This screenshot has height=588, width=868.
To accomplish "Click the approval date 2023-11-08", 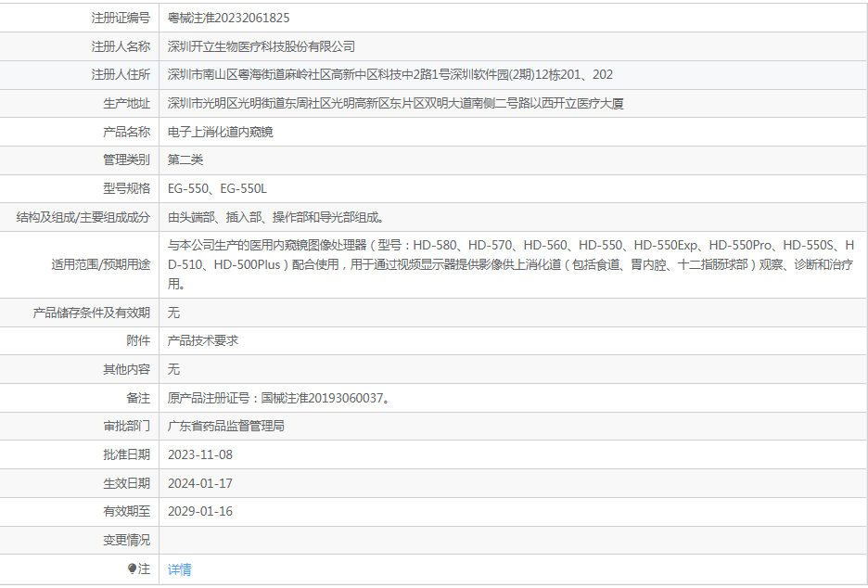I will 200,455.
